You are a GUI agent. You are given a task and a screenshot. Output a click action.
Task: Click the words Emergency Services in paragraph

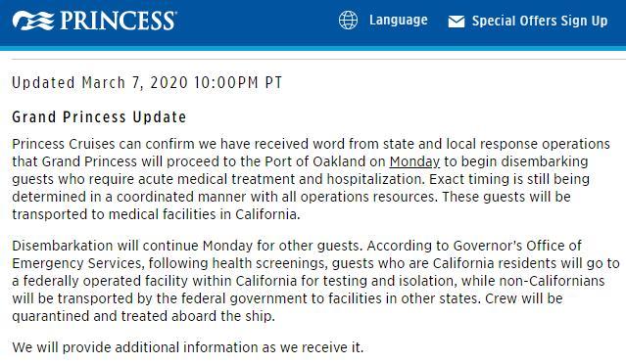[x=76, y=263]
